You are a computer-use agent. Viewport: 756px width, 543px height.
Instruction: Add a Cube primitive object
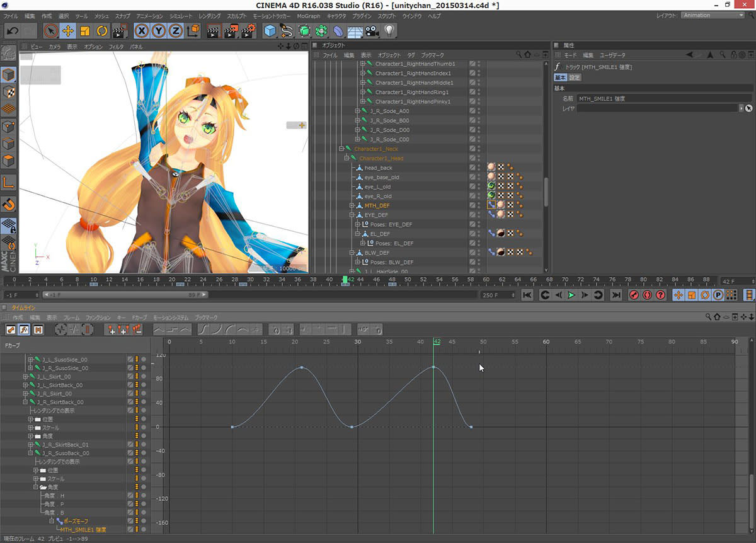click(x=270, y=30)
